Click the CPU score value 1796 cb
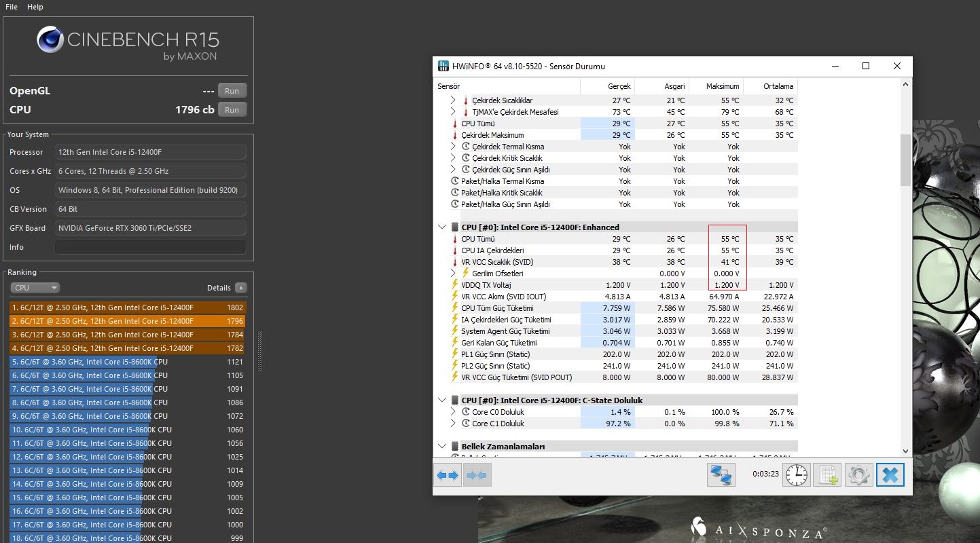 point(194,110)
